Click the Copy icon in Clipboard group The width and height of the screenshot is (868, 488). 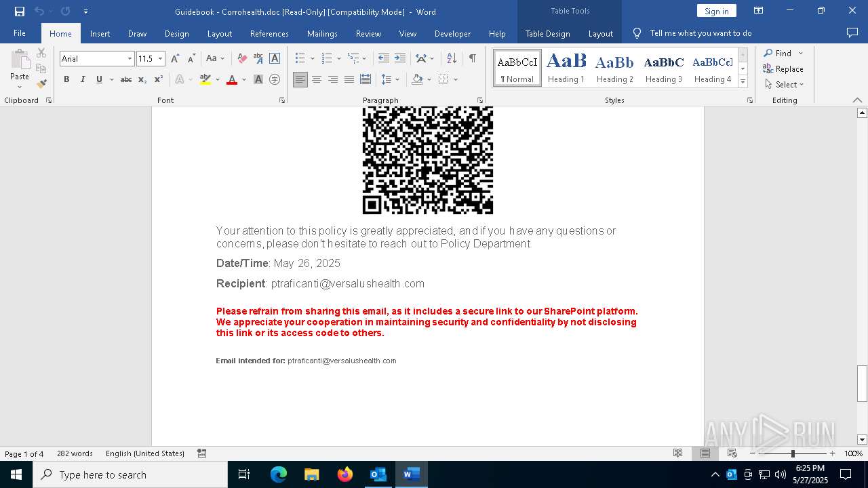tap(41, 68)
